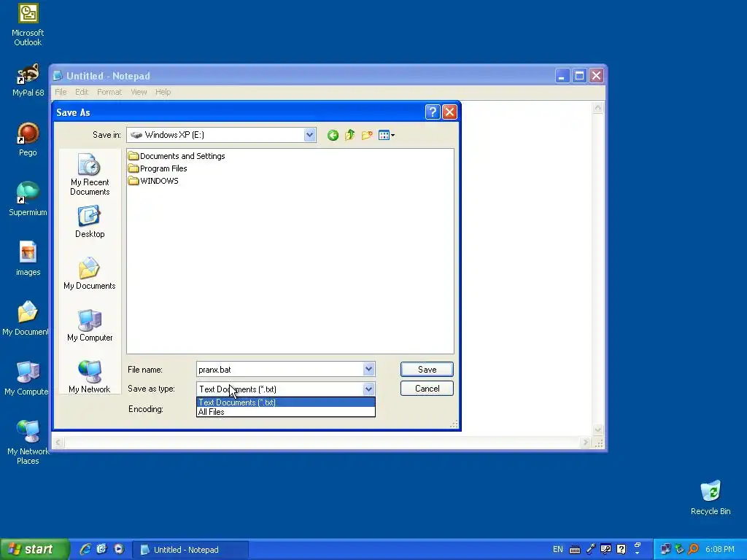Screen dimensions: 747x560
Task: Open Notepad Format menu
Action: (x=109, y=92)
